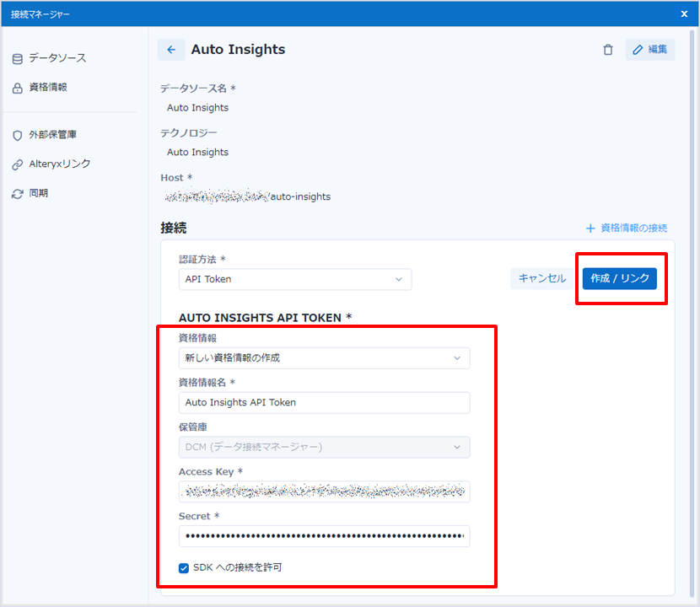Uncheck the SDK への接続を許可 checkbox

(x=184, y=568)
